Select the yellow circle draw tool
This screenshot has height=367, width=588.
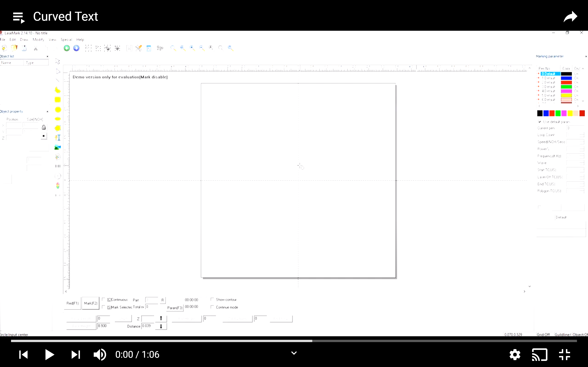click(x=58, y=110)
